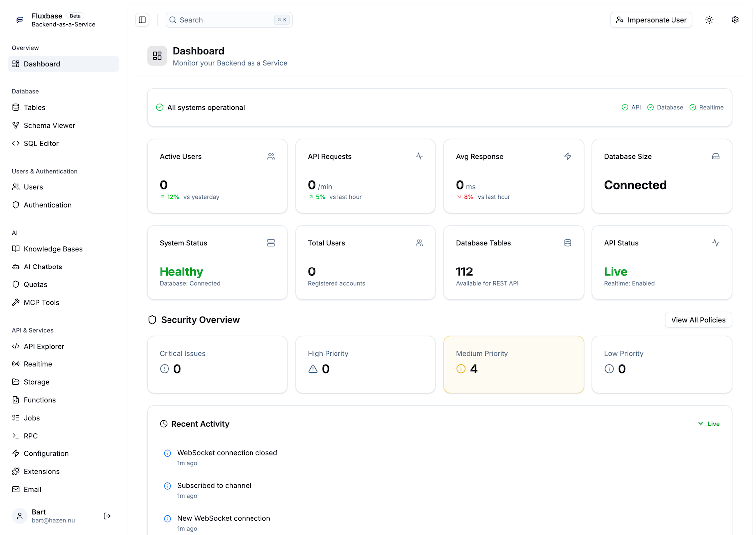Click the Database status indicator
Screen dimensions: 756x535
click(665, 107)
